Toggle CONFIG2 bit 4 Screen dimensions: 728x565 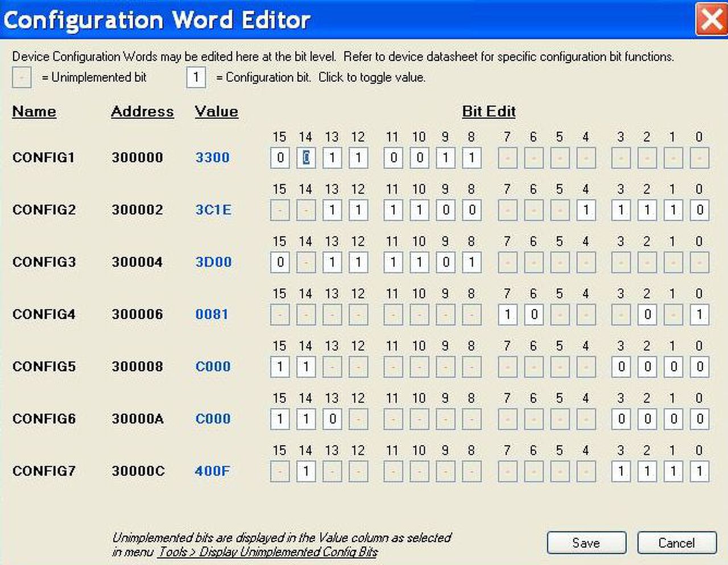(586, 210)
